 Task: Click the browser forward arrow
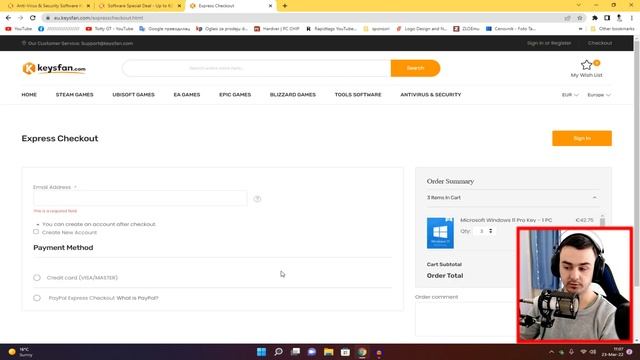20,18
